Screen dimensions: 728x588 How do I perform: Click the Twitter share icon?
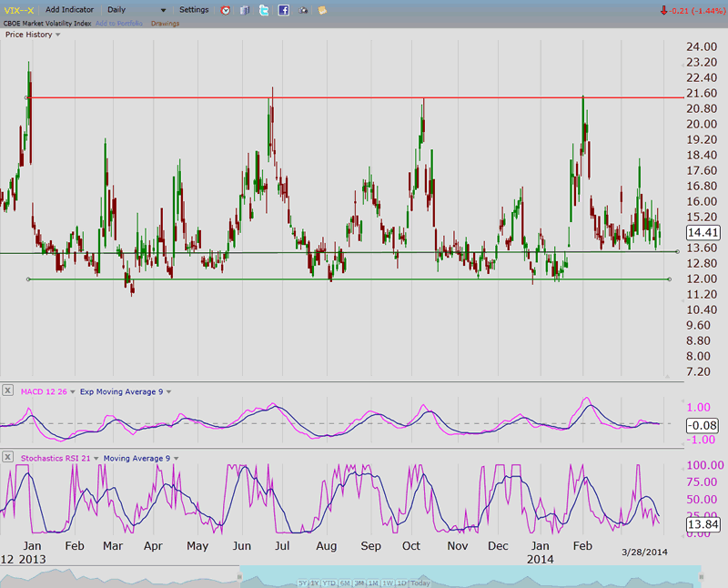(264, 10)
